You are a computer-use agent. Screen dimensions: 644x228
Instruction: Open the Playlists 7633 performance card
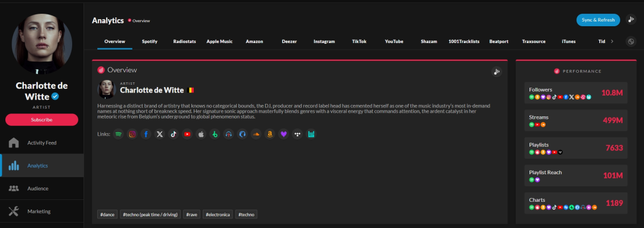click(x=576, y=148)
